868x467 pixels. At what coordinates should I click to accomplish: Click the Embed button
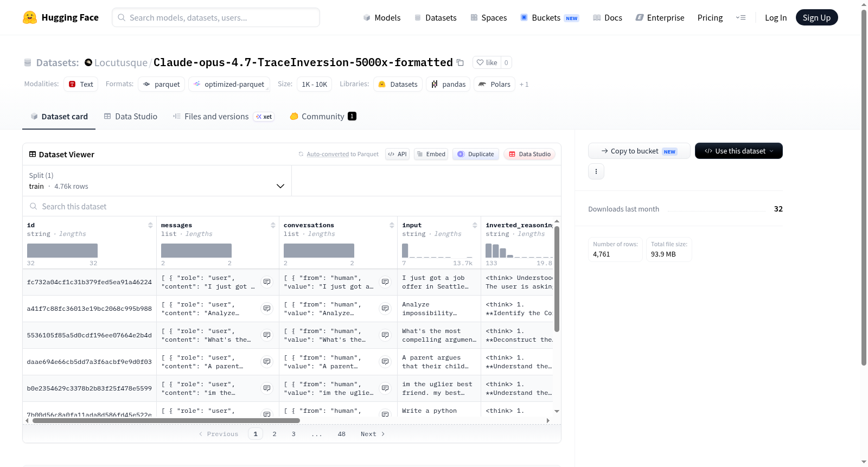tap(431, 154)
